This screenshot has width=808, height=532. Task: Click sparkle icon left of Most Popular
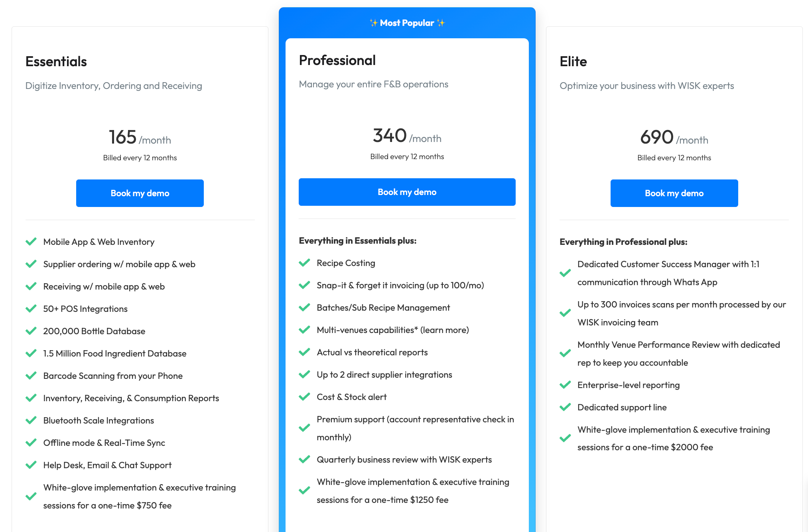click(374, 23)
